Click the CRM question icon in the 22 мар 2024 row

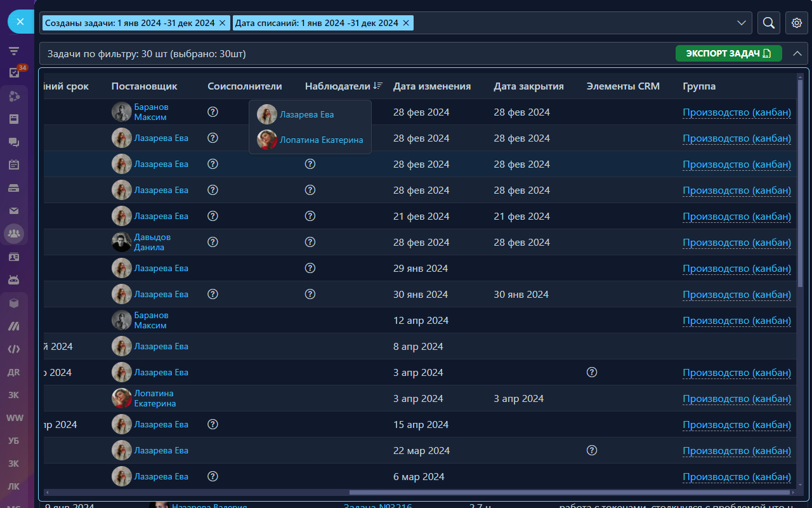point(592,450)
